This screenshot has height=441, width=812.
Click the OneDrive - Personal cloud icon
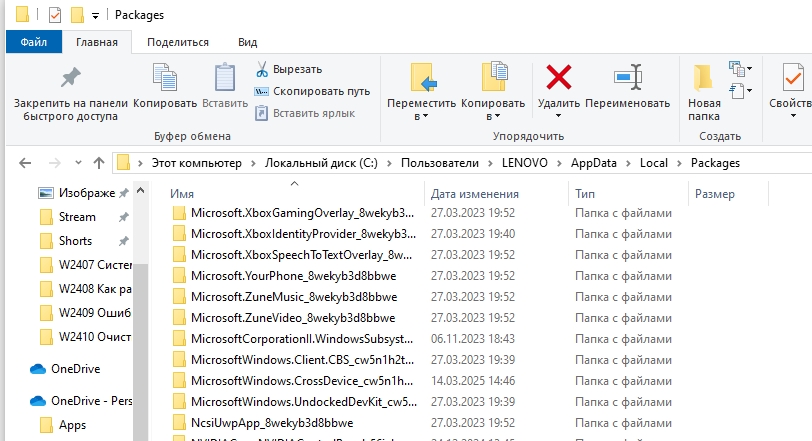click(38, 401)
